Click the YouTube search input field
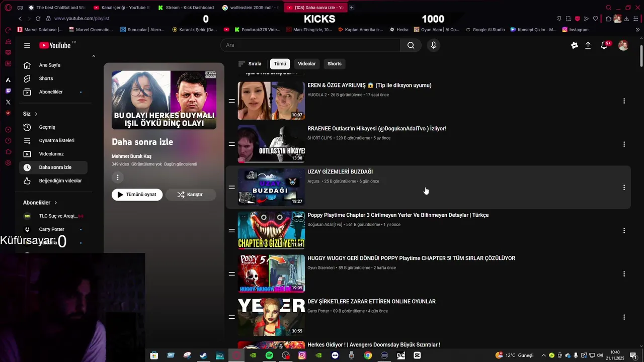The width and height of the screenshot is (644, 362). 310,45
